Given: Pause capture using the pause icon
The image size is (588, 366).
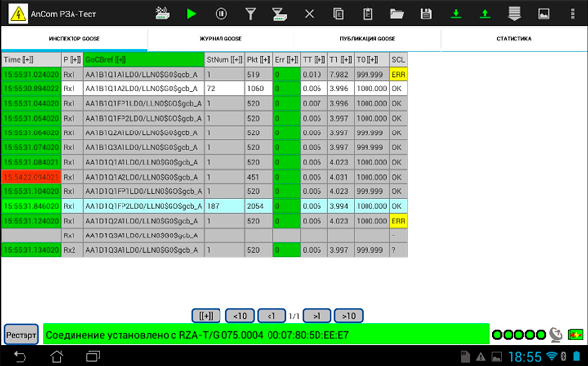Looking at the screenshot, I should (220, 14).
